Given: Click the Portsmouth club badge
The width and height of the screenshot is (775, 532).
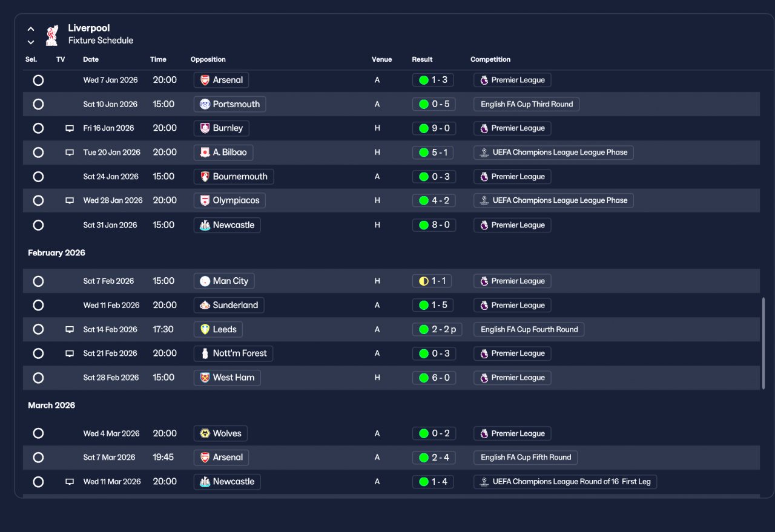Looking at the screenshot, I should click(x=205, y=104).
